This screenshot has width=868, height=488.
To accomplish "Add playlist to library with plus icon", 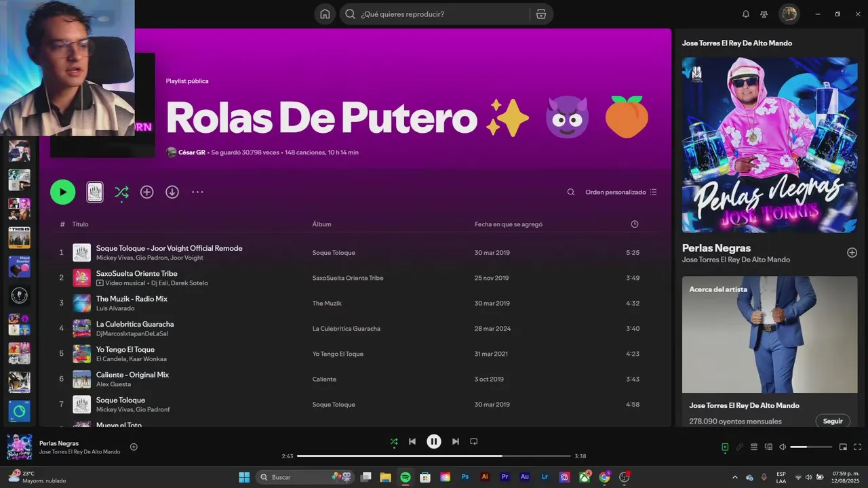I will pyautogui.click(x=146, y=192).
